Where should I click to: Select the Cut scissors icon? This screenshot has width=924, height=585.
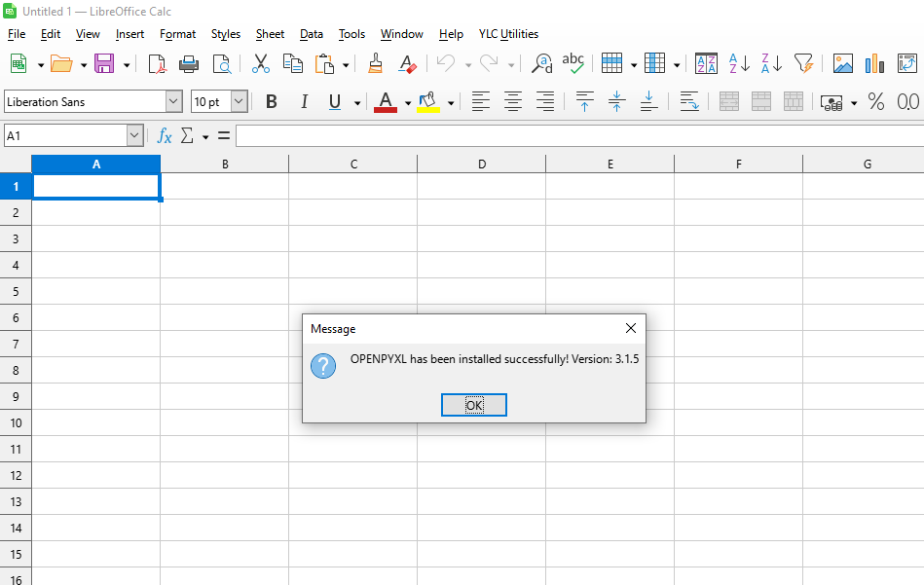pyautogui.click(x=261, y=64)
